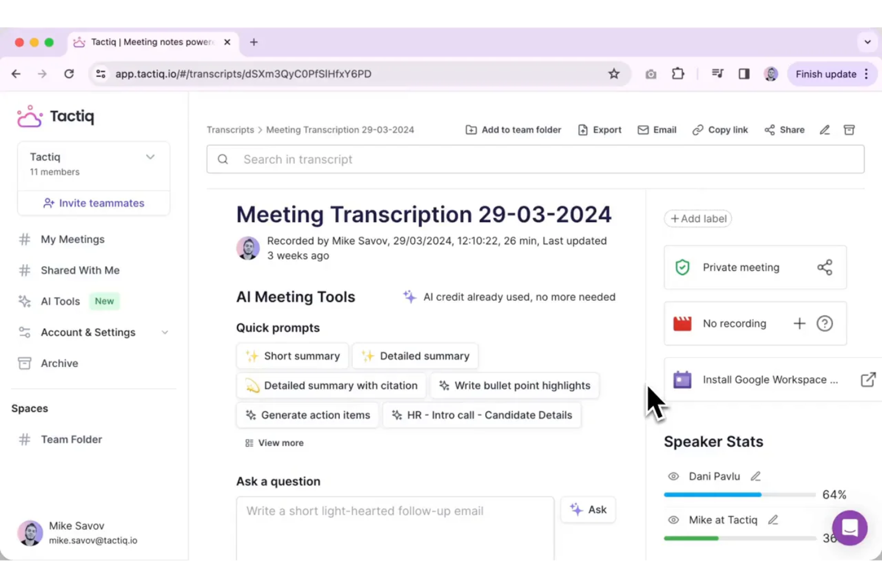This screenshot has width=882, height=588.
Task: Copy the transcript link
Action: [x=720, y=129]
